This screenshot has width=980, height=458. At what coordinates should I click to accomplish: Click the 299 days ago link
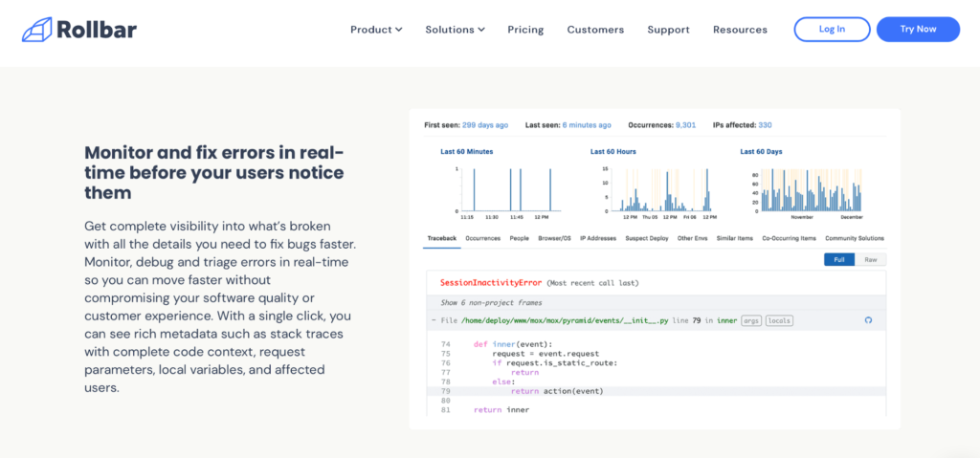click(485, 125)
